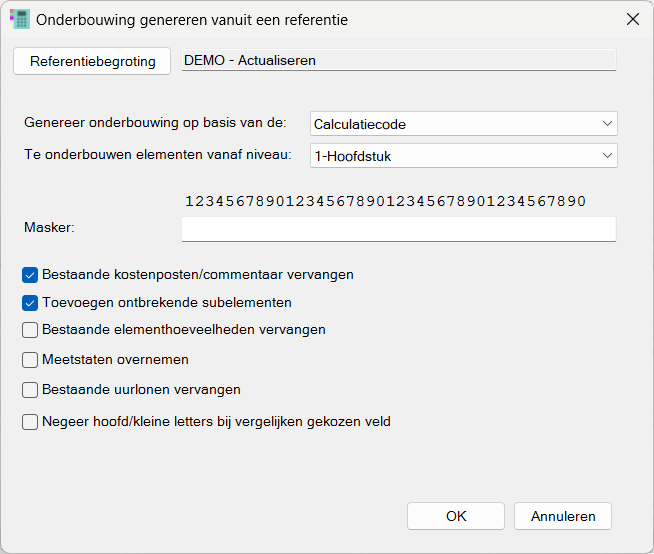
Task: Enable Meetstaten overnemen checkbox
Action: 30,360
